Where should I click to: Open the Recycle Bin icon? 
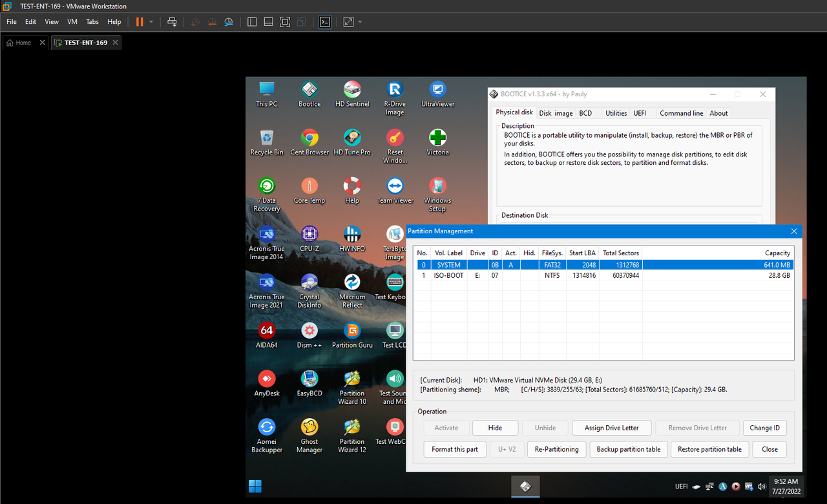pyautogui.click(x=267, y=143)
